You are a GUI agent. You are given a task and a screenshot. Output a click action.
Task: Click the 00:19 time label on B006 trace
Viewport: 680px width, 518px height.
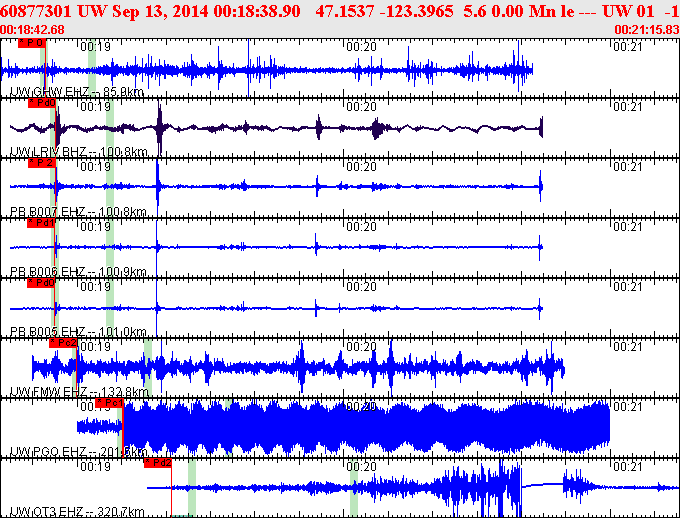tap(95, 226)
